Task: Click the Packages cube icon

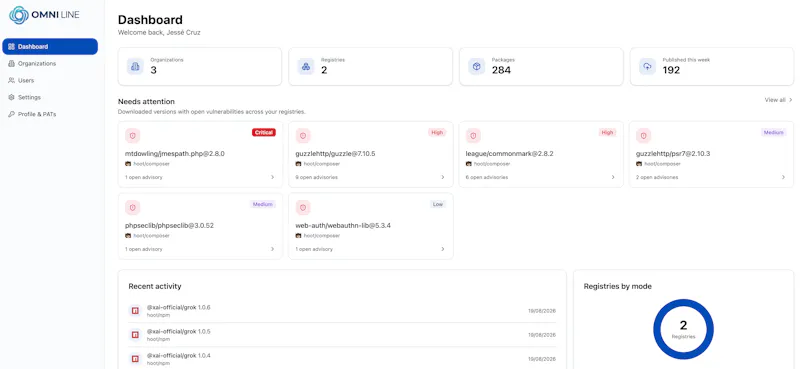Action: click(x=477, y=66)
